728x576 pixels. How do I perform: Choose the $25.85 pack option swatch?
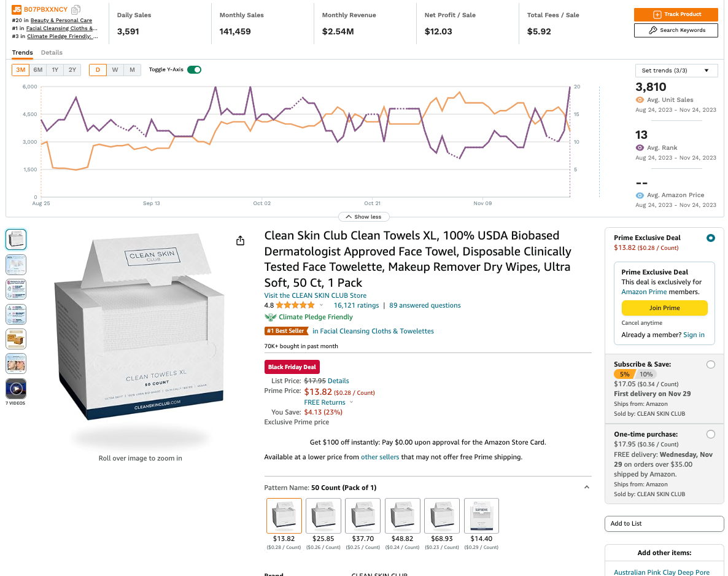click(x=323, y=516)
